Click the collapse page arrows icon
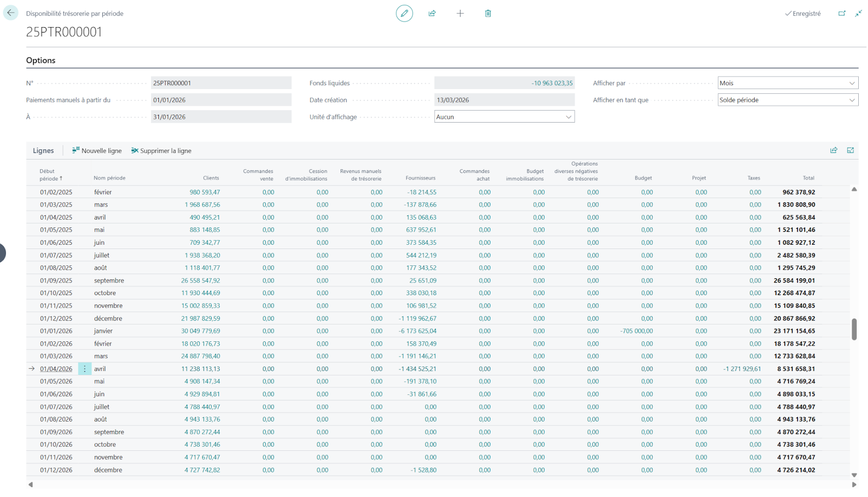This screenshot has width=868, height=497. (x=858, y=14)
